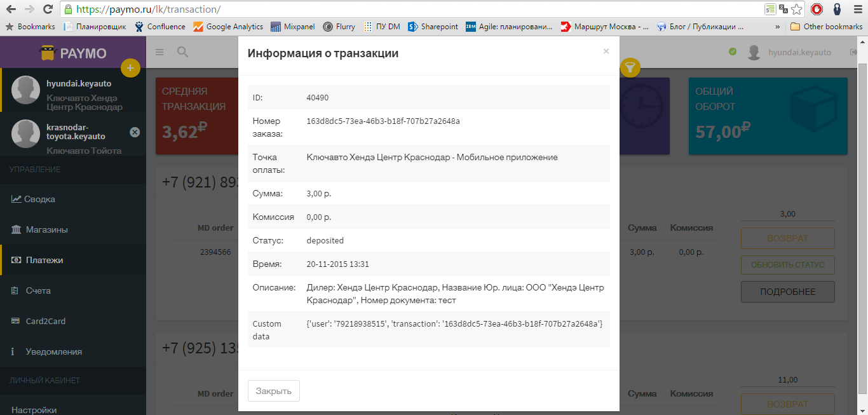This screenshot has height=415, width=868.
Task: Click the СРЕДНЯЯ ТРАНЗАКЦИЯ 3,62 card
Action: [197, 116]
